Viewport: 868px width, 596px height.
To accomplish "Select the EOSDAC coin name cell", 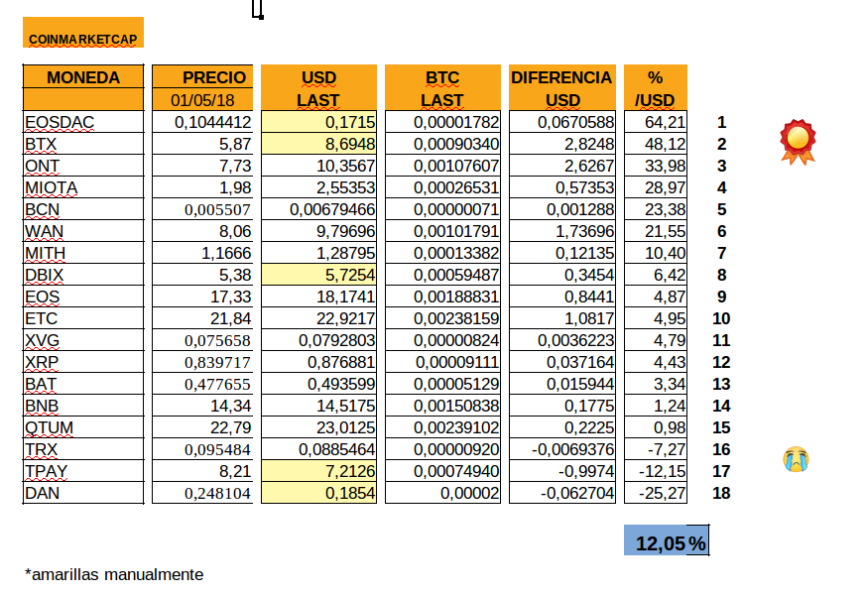I will pos(83,122).
